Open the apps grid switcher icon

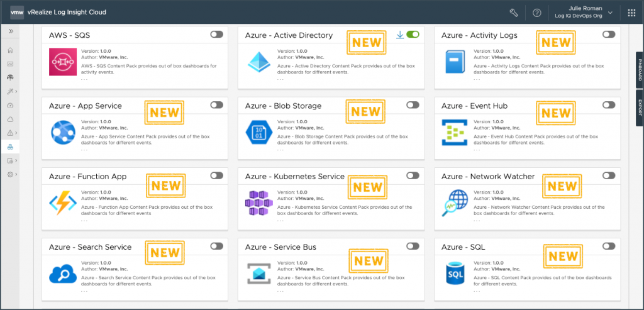631,13
